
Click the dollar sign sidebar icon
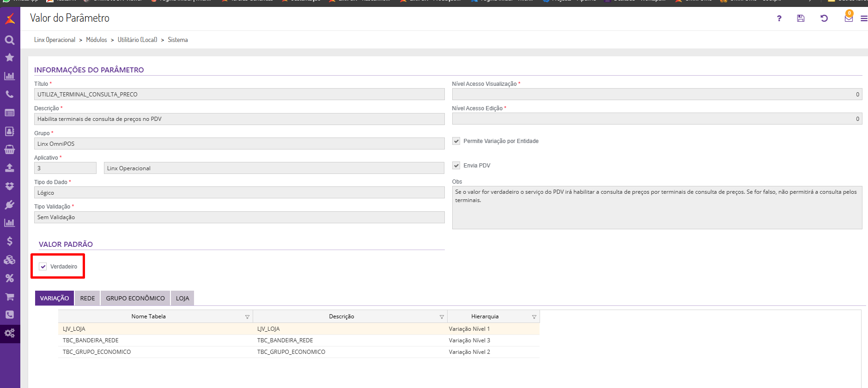tap(10, 241)
